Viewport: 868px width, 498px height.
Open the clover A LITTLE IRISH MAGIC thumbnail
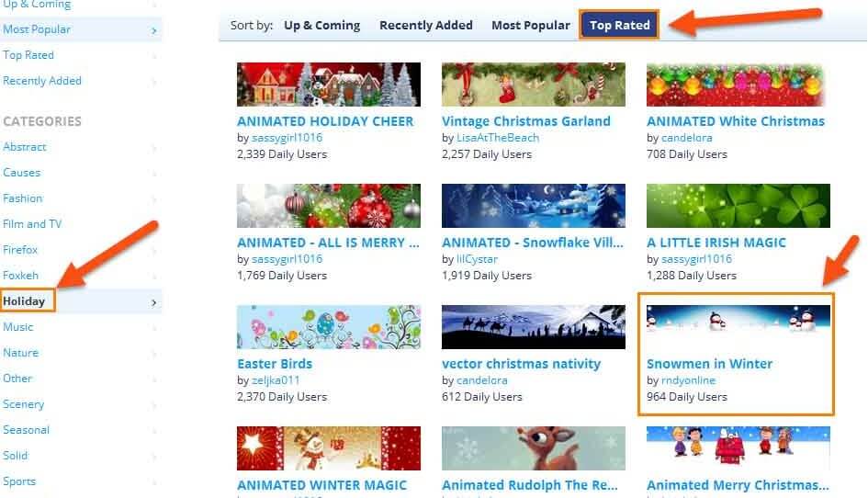738,206
